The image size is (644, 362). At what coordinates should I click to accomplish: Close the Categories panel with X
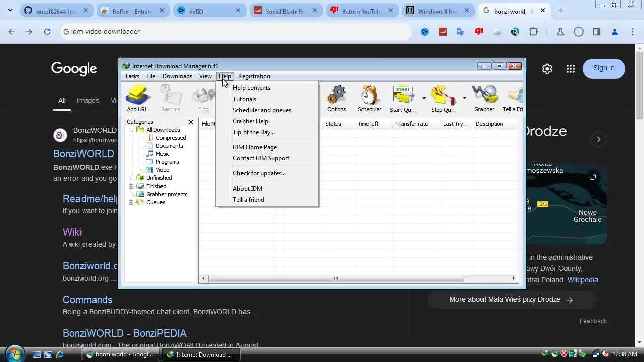[191, 122]
